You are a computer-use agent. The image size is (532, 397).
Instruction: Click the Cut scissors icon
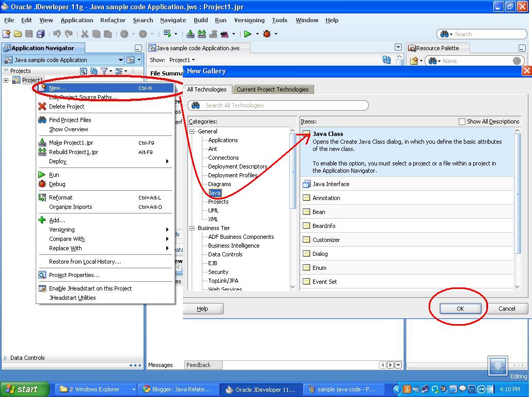tap(85, 34)
